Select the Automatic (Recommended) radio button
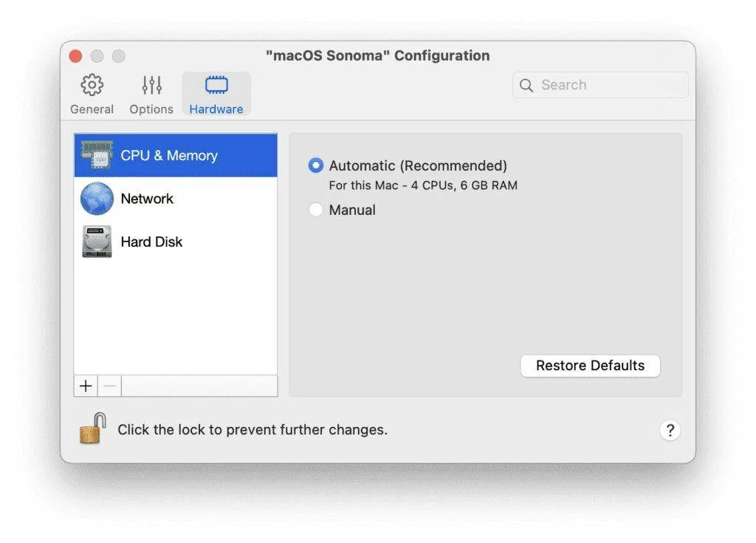Screen dimensions: 756x543 316,165
